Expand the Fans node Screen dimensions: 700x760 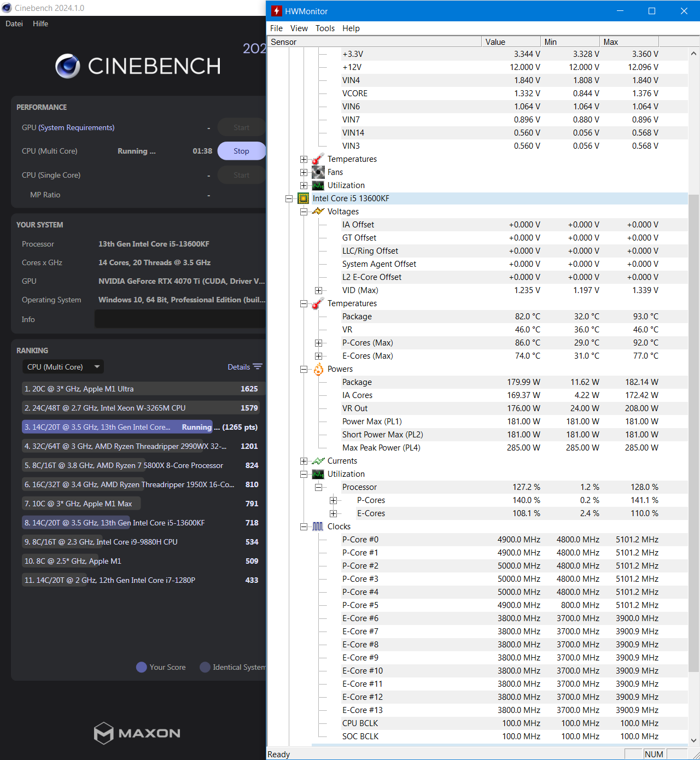click(x=304, y=172)
